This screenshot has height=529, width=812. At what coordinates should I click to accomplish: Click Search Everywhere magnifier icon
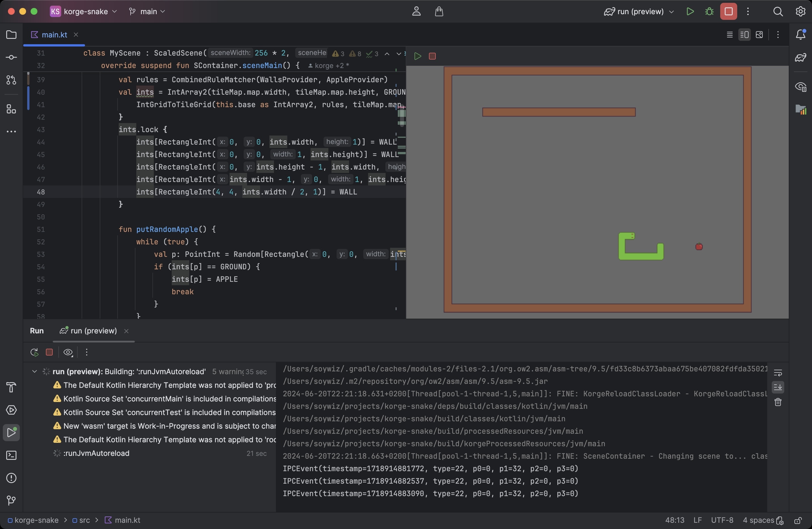777,12
